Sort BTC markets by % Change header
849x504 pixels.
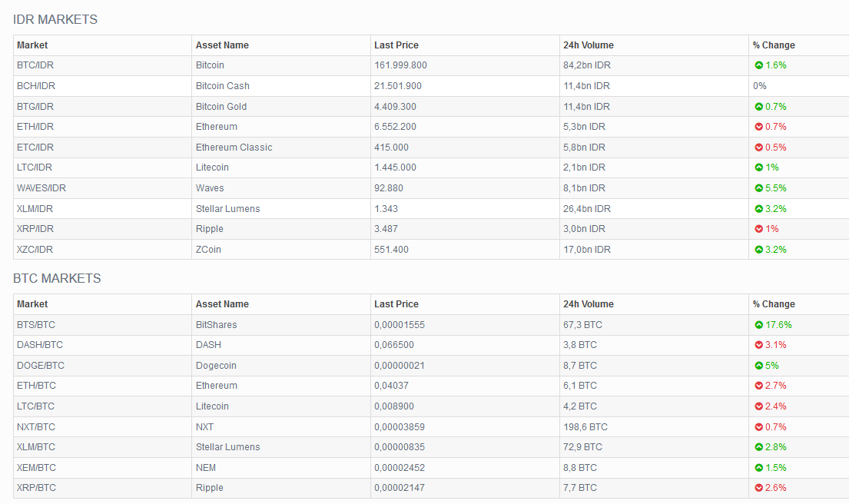774,304
